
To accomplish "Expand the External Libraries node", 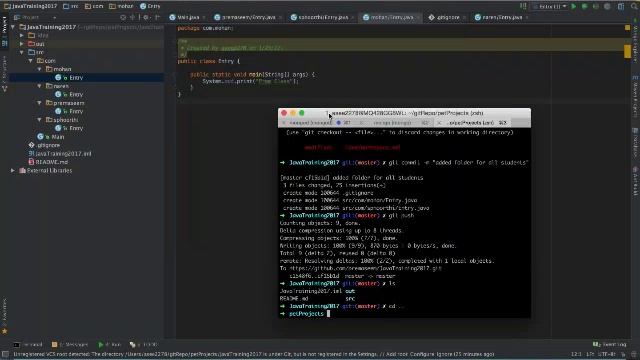I will tap(13, 170).
